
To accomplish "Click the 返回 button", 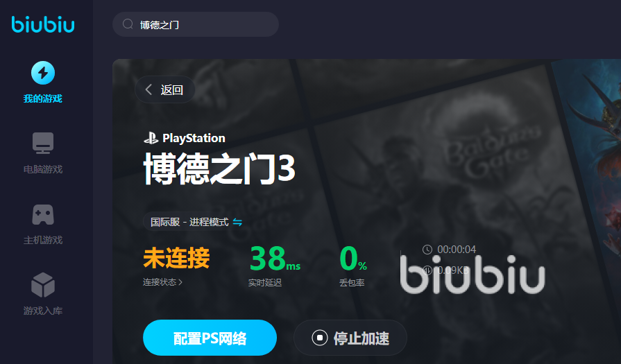I will [164, 89].
